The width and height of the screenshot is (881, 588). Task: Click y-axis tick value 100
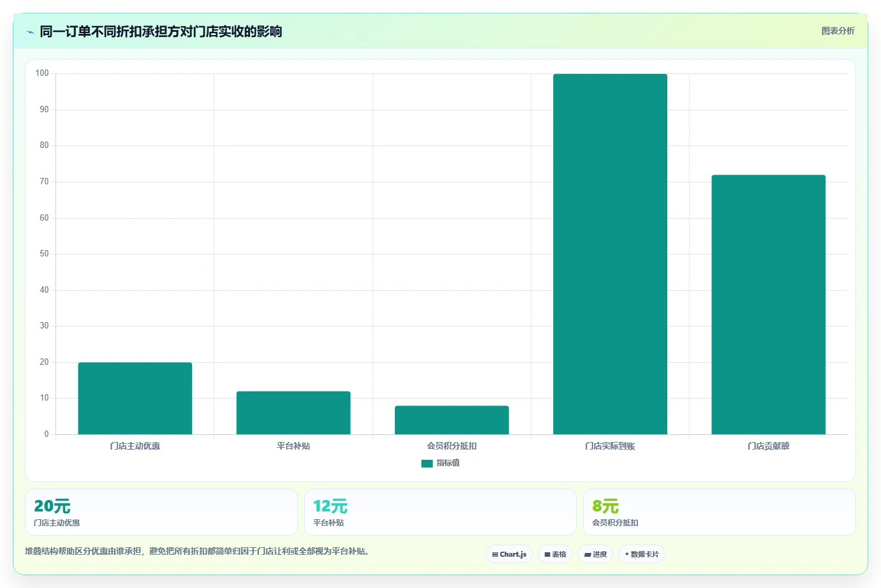click(42, 73)
